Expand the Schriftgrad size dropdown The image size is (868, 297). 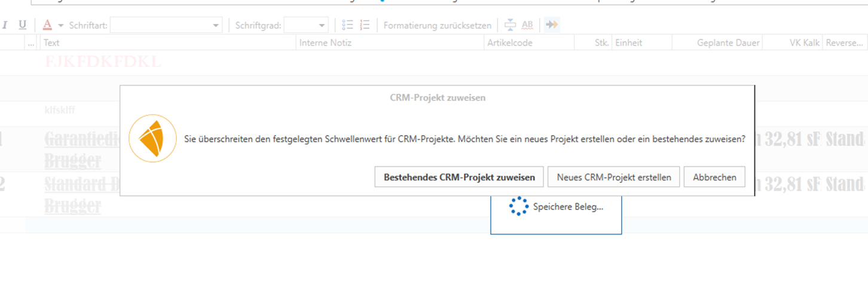tap(322, 26)
